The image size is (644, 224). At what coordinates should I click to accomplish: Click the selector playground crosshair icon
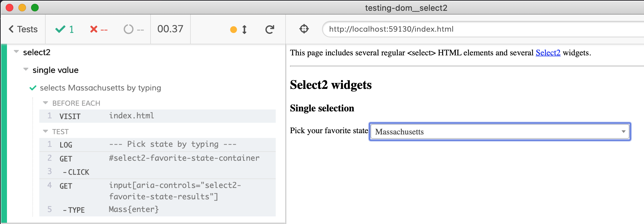pos(304,29)
